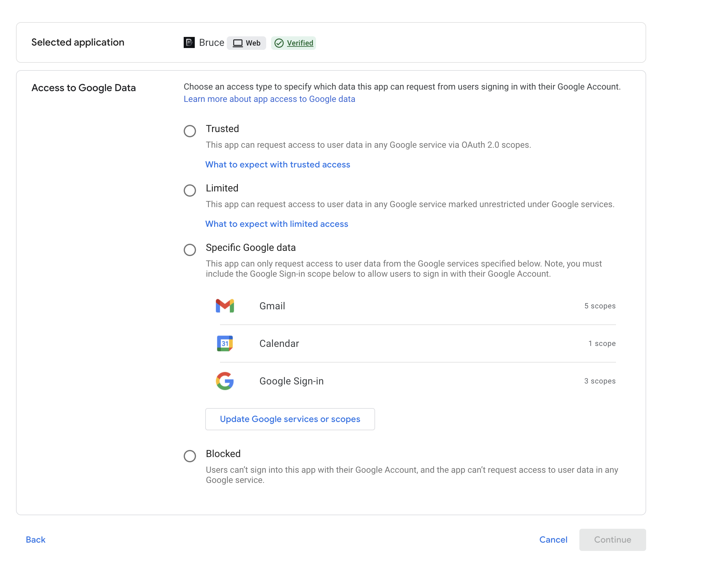Click the Calendar service row label
This screenshot has height=586, width=728.
[279, 343]
